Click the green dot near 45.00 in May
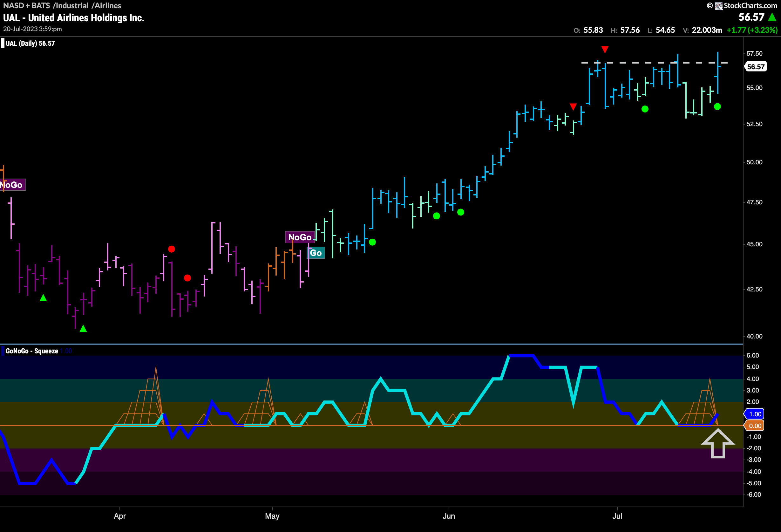The height and width of the screenshot is (532, 781). (x=372, y=242)
